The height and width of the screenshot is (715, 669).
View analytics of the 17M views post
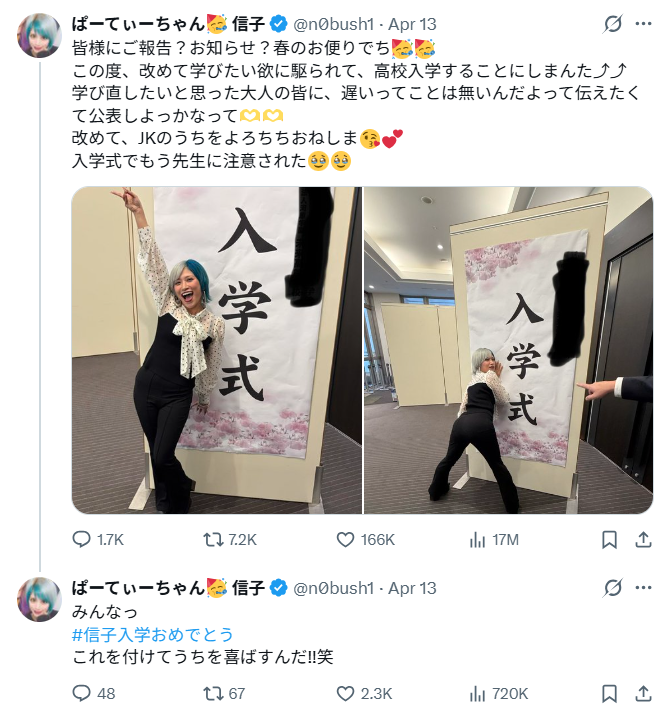(477, 540)
